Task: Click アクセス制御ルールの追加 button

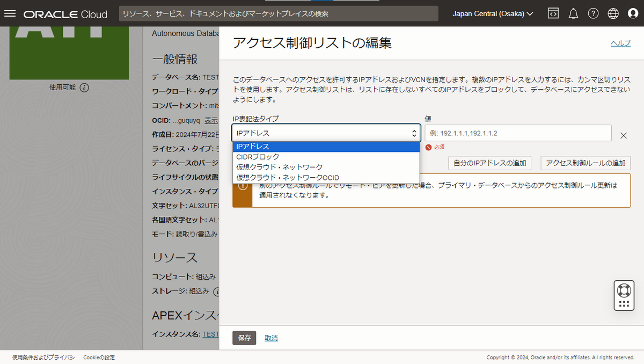Action: pos(586,163)
